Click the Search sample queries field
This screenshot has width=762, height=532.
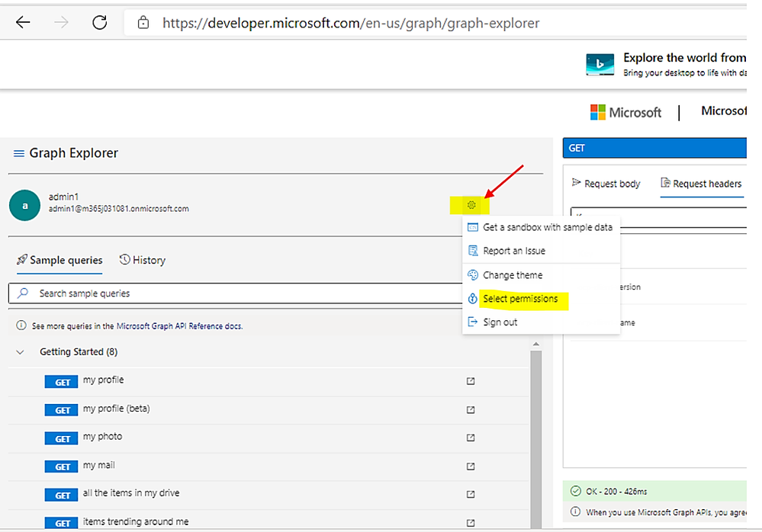(235, 293)
